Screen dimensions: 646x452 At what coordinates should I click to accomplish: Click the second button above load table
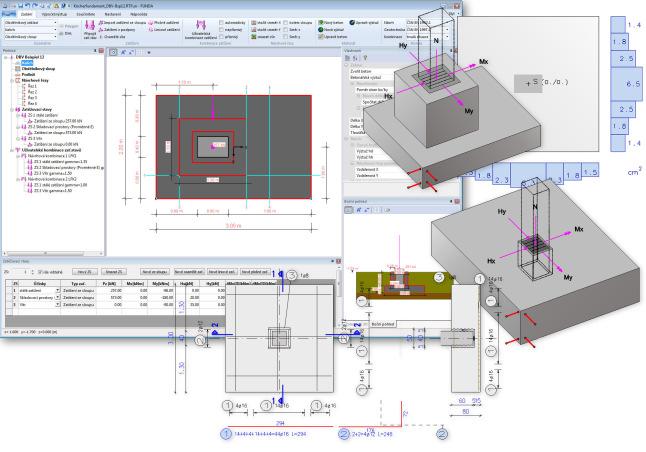[114, 272]
